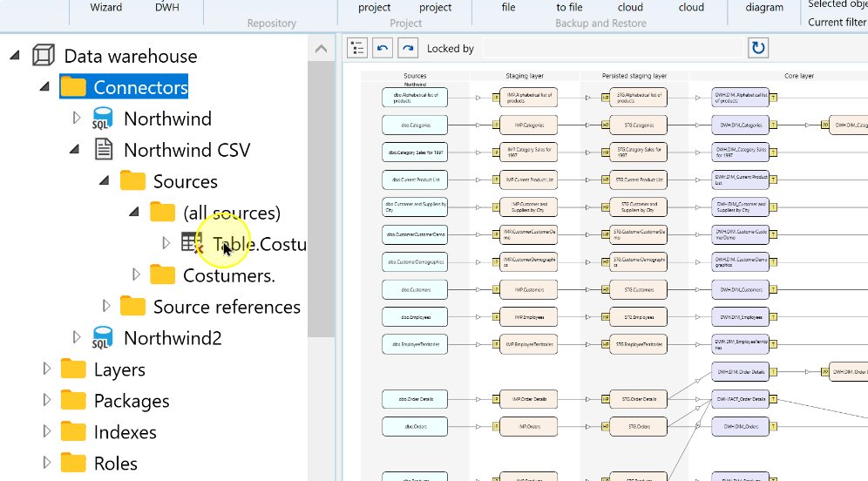The image size is (868, 481).
Task: Select the Table.Costu table icon in tree
Action: 192,243
